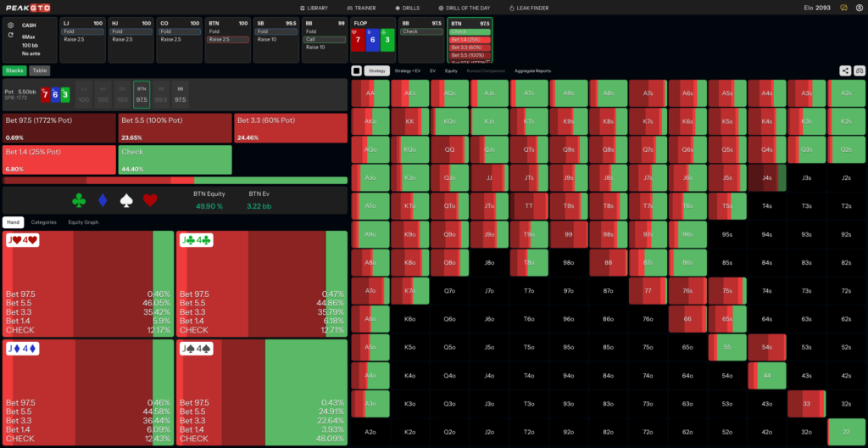Open Aggregate Reports tab
The image size is (868, 448).
[532, 71]
